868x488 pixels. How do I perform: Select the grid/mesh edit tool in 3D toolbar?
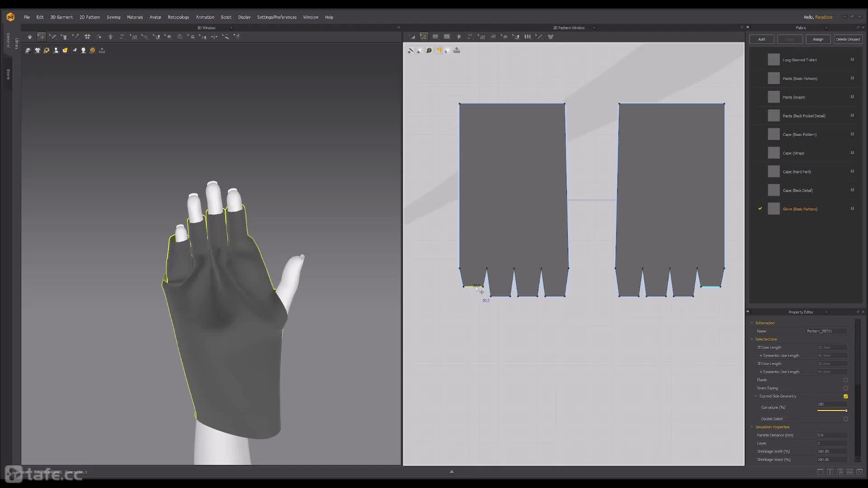coord(133,37)
